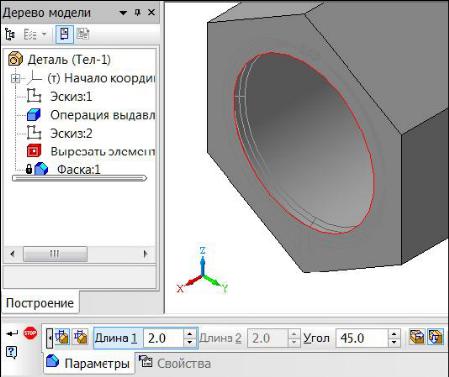Stop the command with STOP button
This screenshot has height=377, width=449.
(30, 333)
